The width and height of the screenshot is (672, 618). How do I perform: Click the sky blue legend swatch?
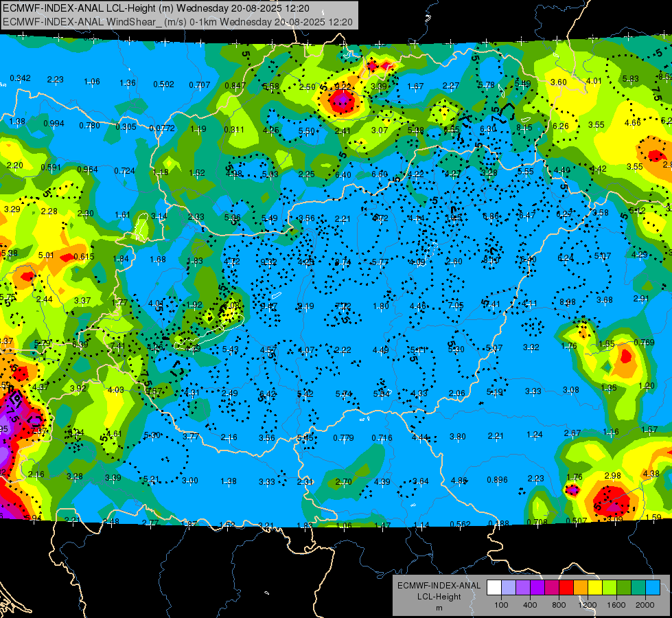(x=652, y=588)
